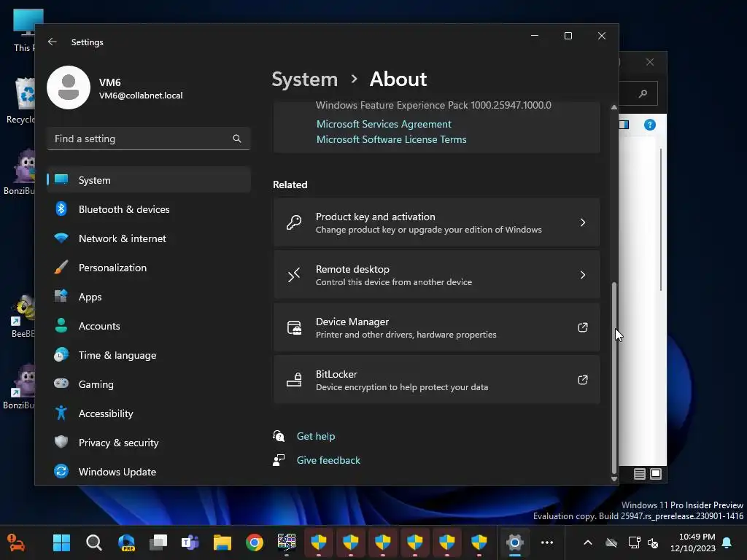Viewport: 747px width, 560px height.
Task: Click the help icon in background window
Action: (650, 125)
